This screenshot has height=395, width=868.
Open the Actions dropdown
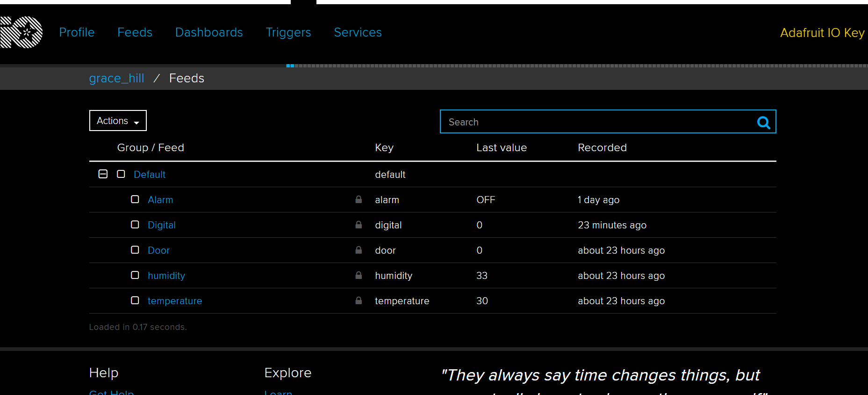(x=118, y=121)
